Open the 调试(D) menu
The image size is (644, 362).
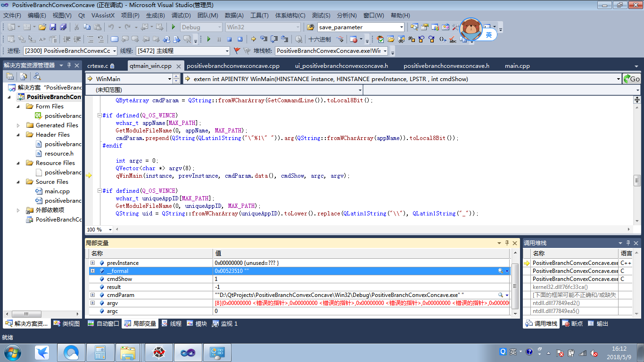[181, 15]
